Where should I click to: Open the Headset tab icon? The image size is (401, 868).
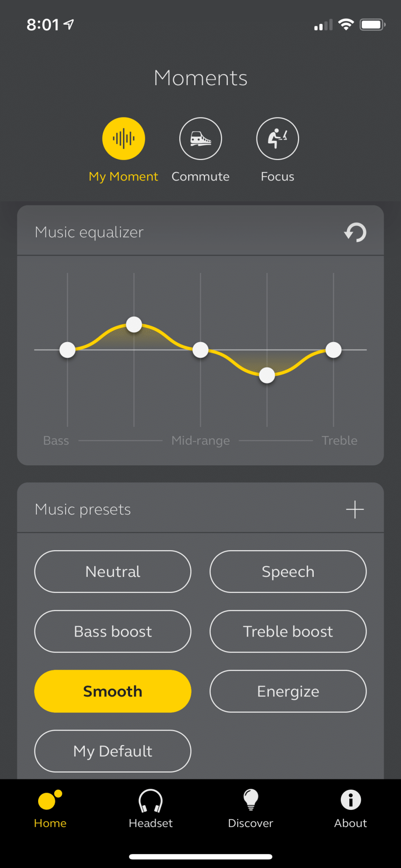pyautogui.click(x=150, y=800)
